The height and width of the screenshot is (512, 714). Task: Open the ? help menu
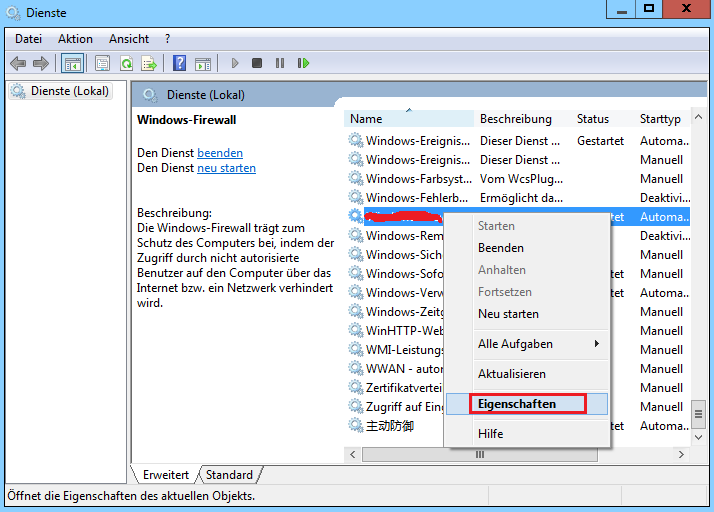click(168, 39)
